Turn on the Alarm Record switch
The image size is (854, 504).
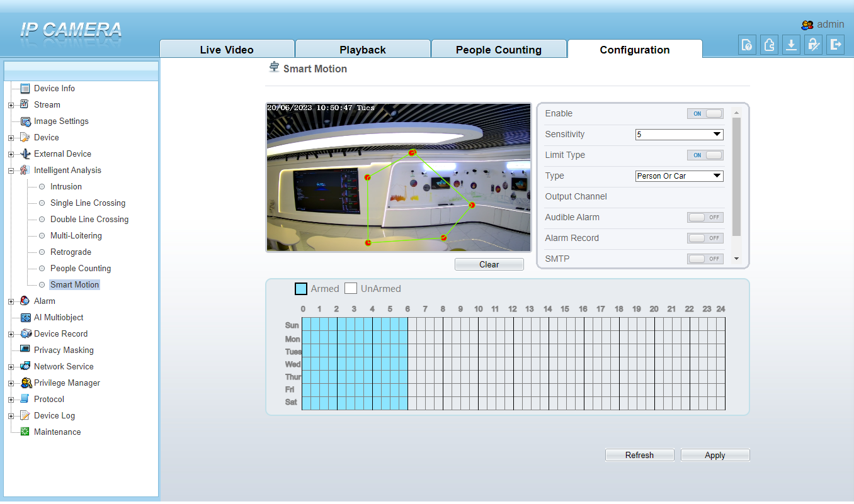(705, 238)
